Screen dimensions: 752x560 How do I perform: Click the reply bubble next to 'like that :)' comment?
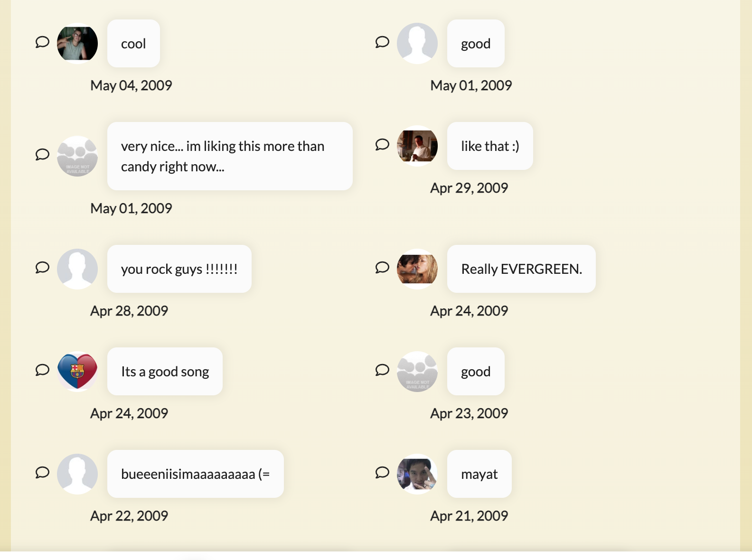click(x=382, y=146)
